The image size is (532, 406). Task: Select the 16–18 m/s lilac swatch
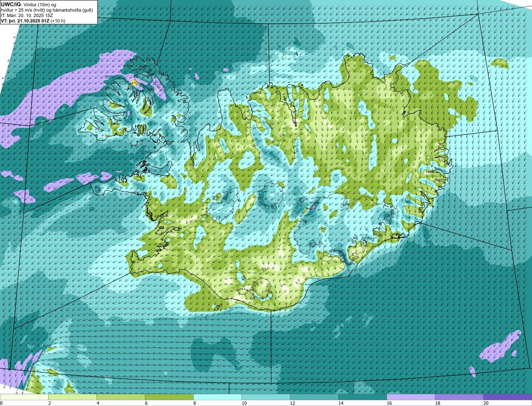tap(411, 397)
